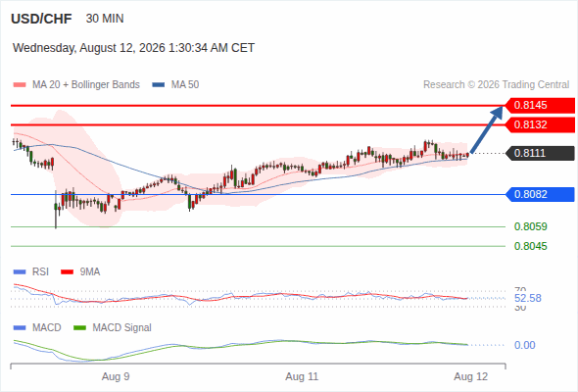The width and height of the screenshot is (578, 392).
Task: Click the 0.8132 resistance price tag
Action: click(x=540, y=124)
